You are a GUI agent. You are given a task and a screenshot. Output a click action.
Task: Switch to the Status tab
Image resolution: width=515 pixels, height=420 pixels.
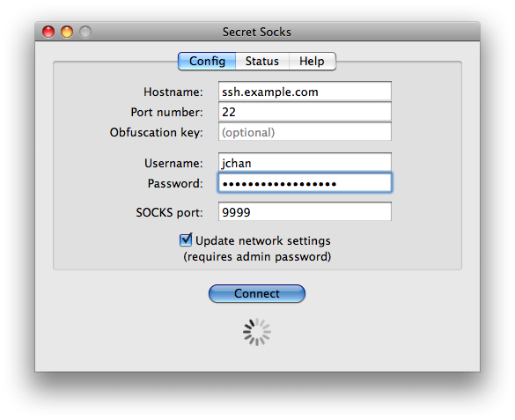pos(262,61)
